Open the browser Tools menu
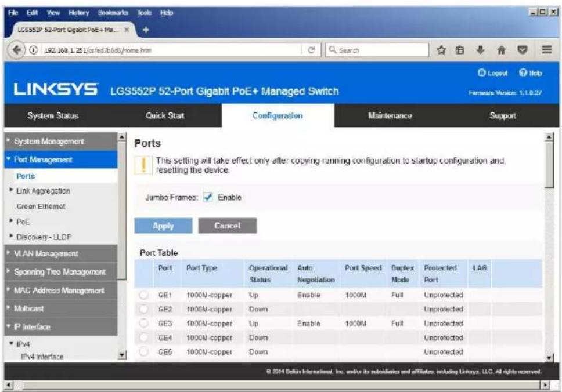 click(145, 13)
